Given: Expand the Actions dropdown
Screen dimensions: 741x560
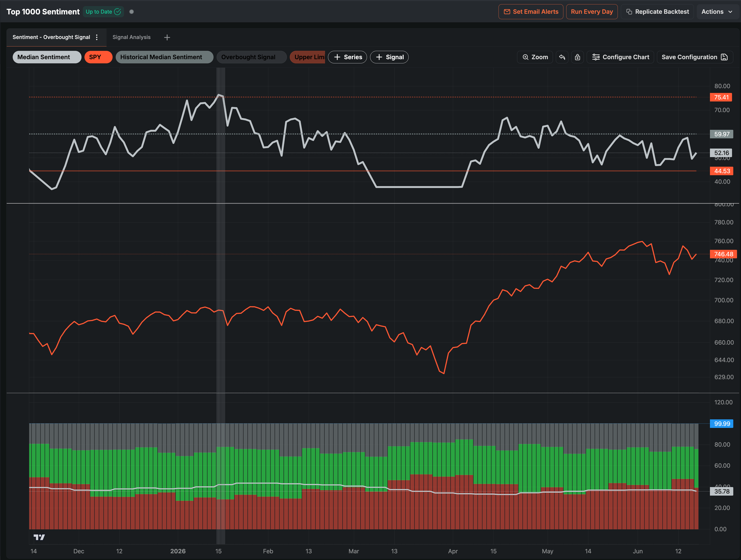Looking at the screenshot, I should point(716,12).
